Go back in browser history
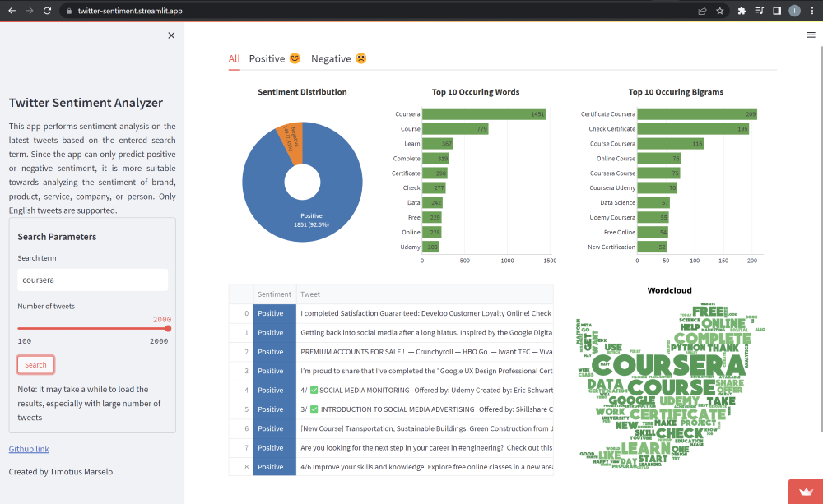Viewport: 823px width, 504px height. [x=12, y=11]
